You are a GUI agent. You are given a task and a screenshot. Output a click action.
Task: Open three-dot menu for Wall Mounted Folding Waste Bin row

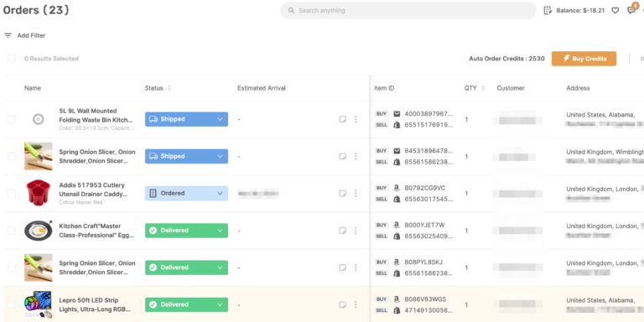356,119
